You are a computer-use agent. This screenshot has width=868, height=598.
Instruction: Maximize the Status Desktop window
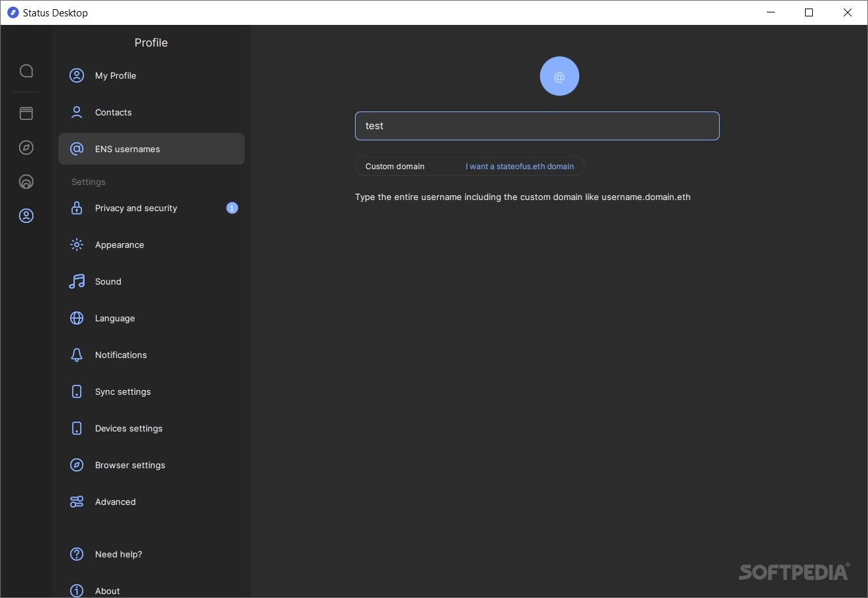click(x=809, y=12)
